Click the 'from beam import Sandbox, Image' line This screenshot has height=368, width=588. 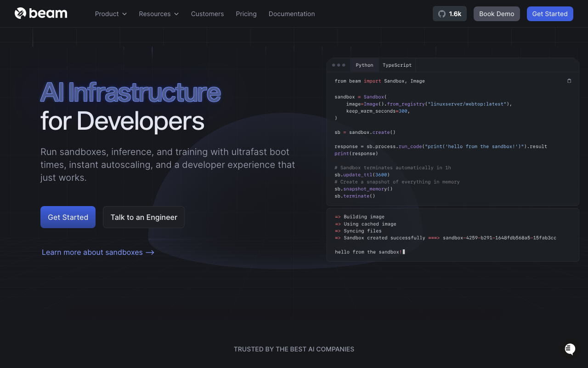pyautogui.click(x=379, y=81)
